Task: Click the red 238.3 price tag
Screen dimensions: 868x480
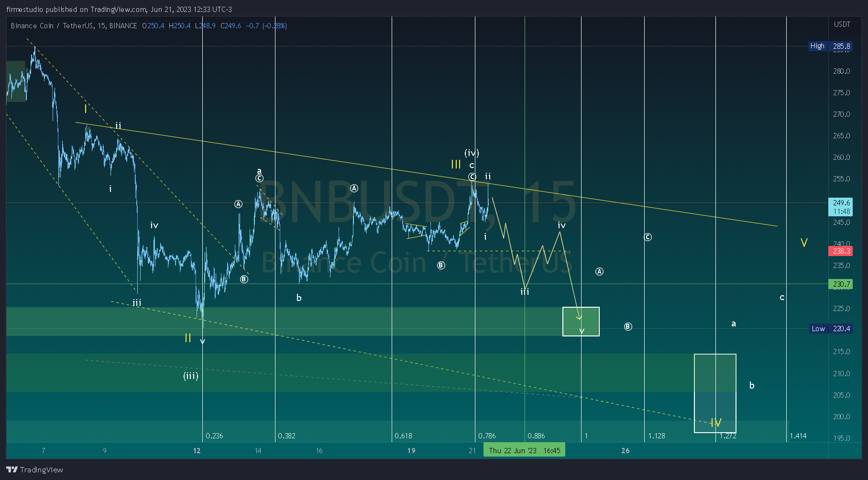Action: tap(840, 251)
